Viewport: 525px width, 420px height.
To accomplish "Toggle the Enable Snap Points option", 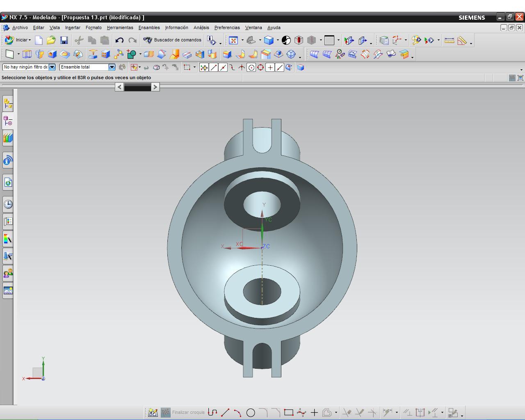I will 204,68.
